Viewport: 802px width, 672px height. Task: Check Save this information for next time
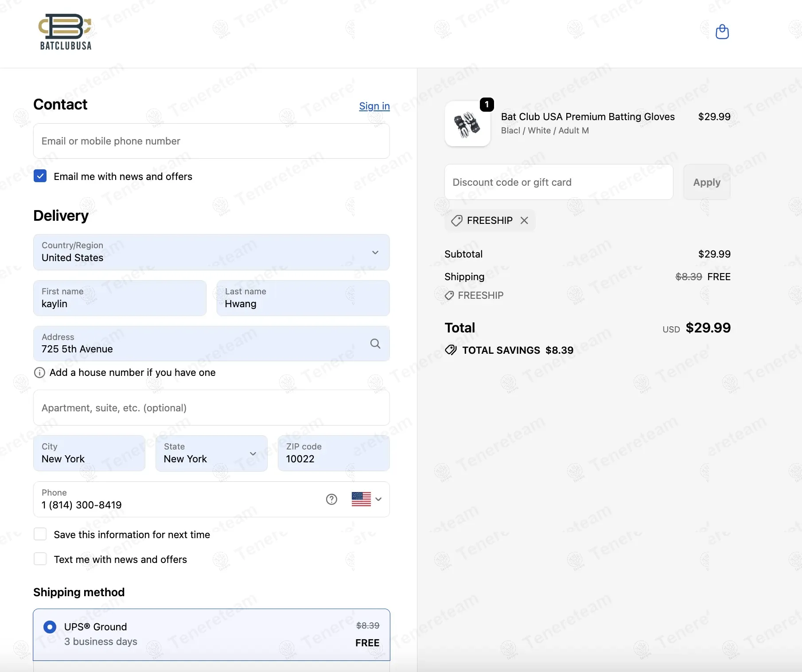click(x=40, y=534)
